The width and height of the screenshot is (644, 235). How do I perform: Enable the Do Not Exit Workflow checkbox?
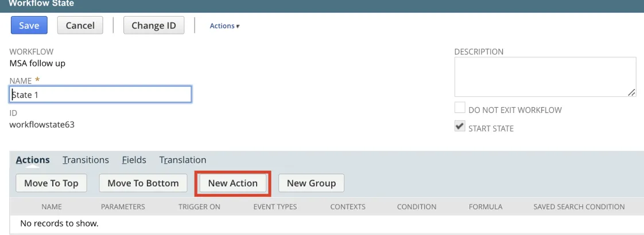[x=460, y=108]
